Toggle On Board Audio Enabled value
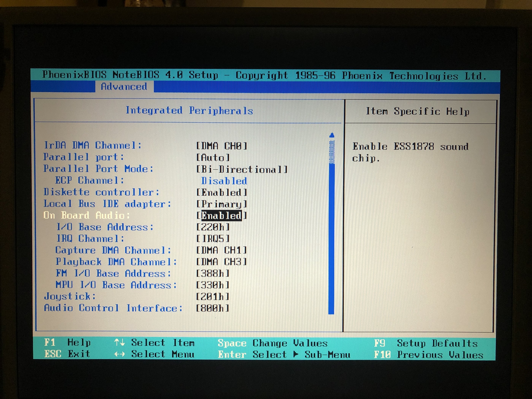Image resolution: width=532 pixels, height=399 pixels. [x=221, y=215]
